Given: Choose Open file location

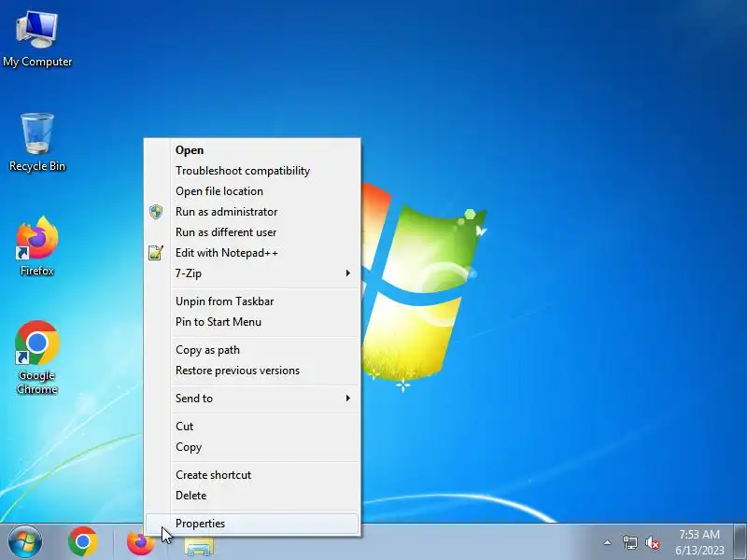Looking at the screenshot, I should [252, 191].
